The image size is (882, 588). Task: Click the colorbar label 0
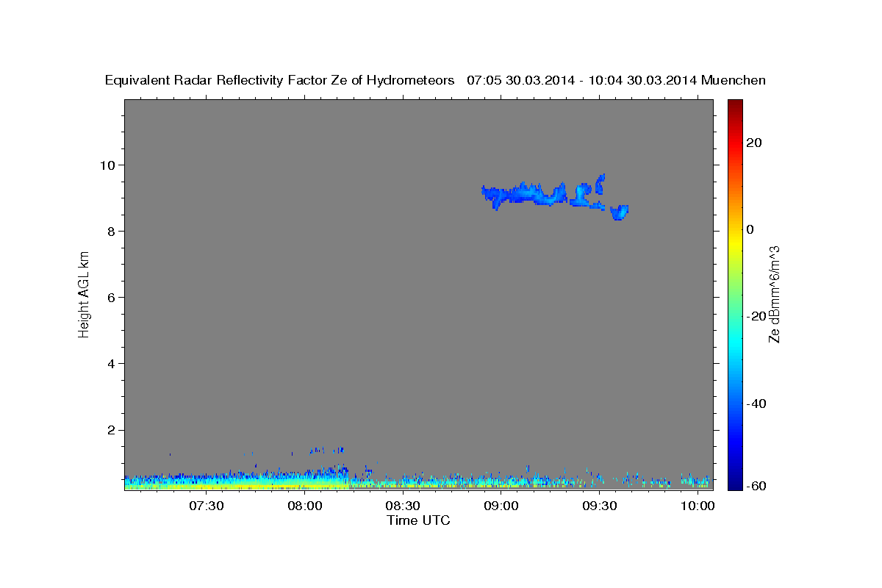(750, 229)
